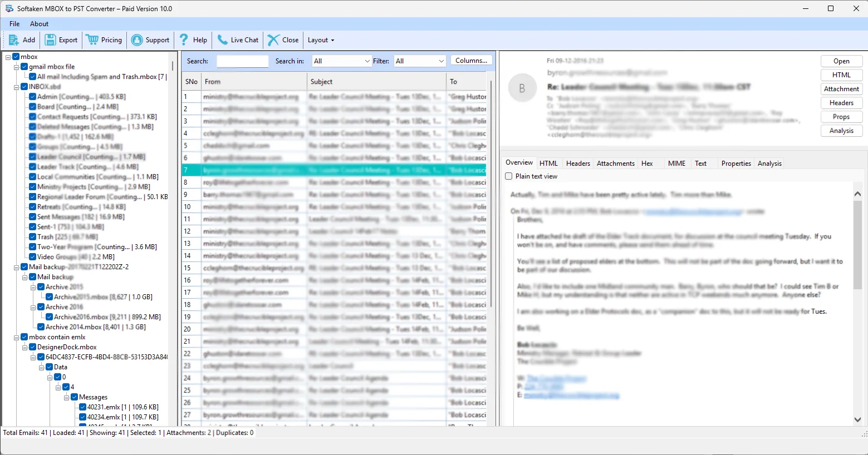Select the Video Groups folder

pyautogui.click(x=76, y=257)
